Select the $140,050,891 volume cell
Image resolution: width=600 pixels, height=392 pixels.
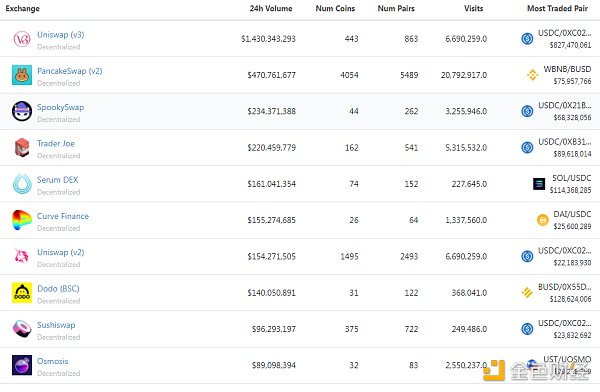point(271,293)
